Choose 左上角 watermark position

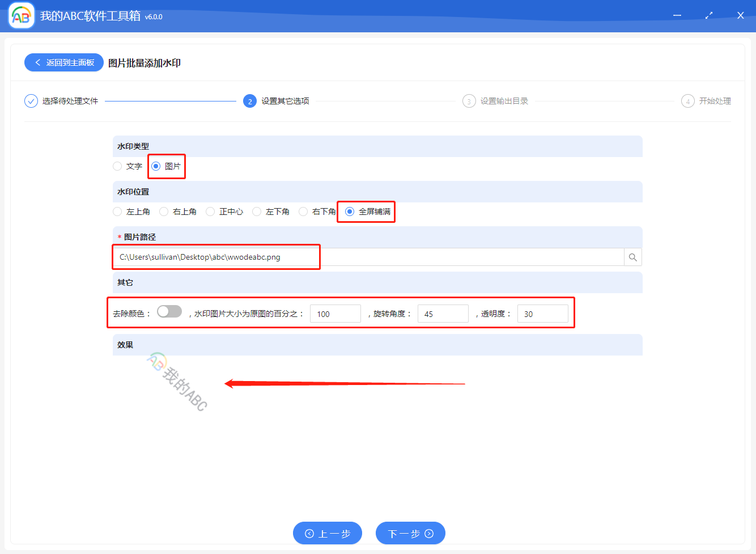point(117,212)
